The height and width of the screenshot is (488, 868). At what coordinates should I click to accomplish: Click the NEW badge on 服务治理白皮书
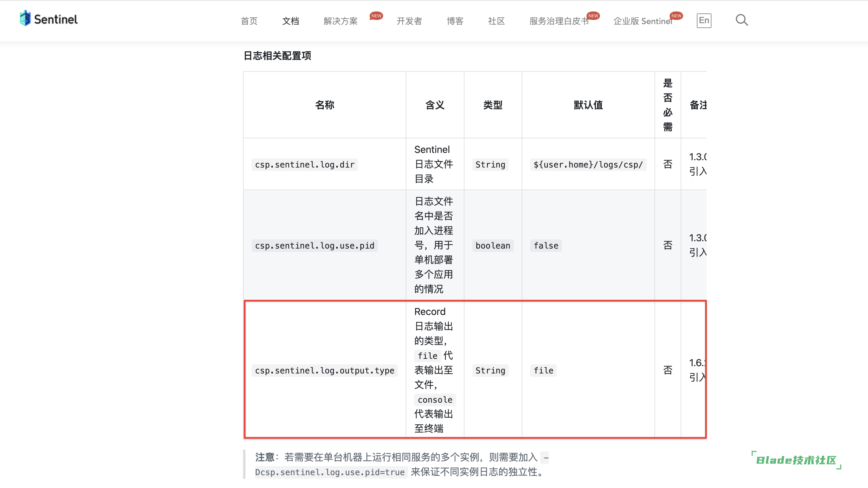tap(593, 16)
